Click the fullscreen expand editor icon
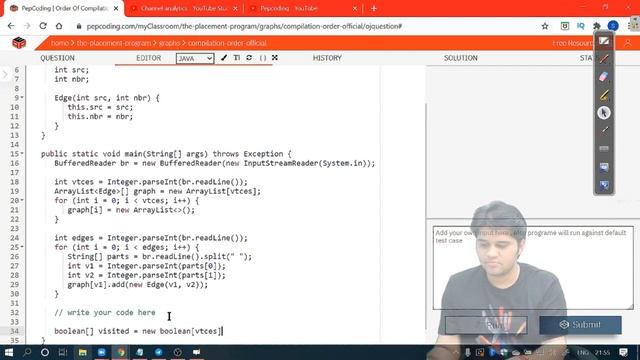Image resolution: width=640 pixels, height=360 pixels. coord(275,58)
